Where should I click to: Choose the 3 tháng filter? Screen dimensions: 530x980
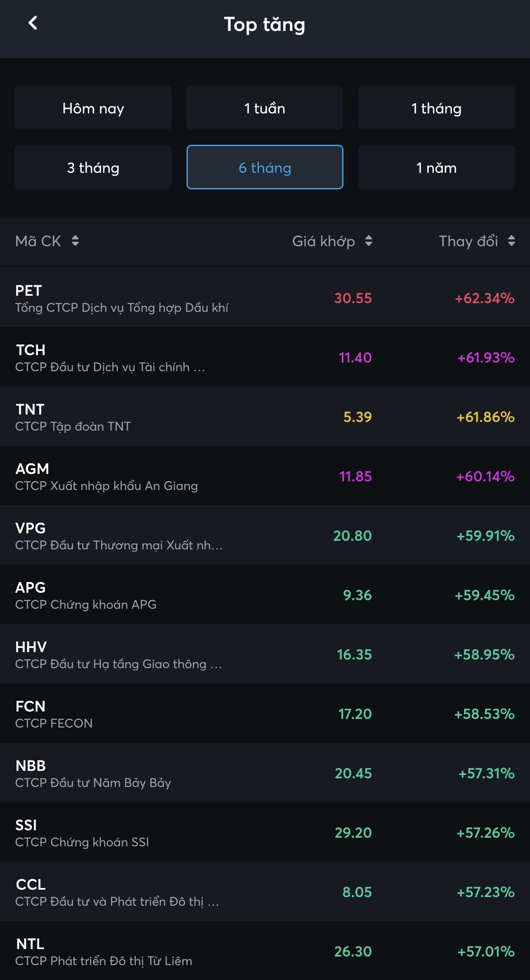click(x=93, y=167)
